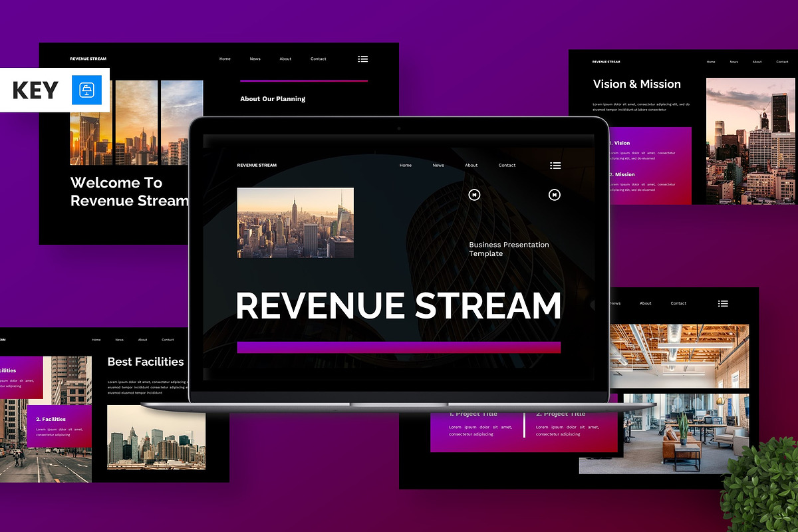Viewport: 798px width, 532px height.
Task: Select Contact in the center laptop slide navigation
Action: tap(507, 166)
